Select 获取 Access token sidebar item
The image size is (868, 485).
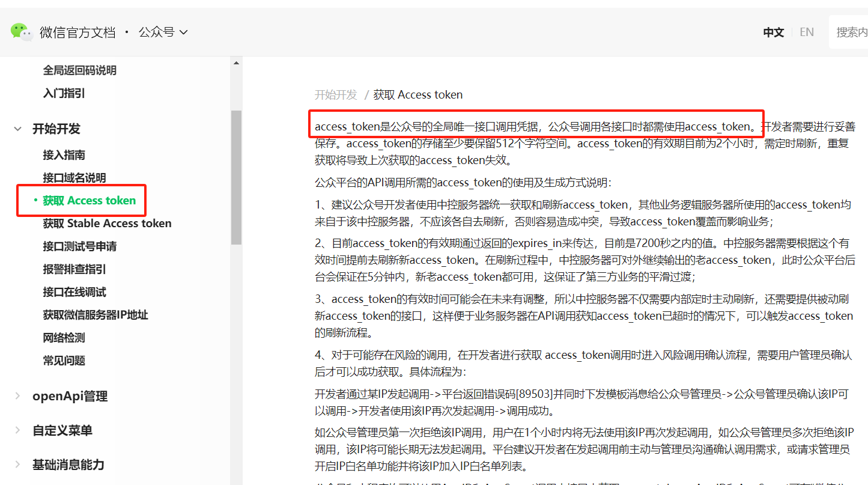coord(90,200)
